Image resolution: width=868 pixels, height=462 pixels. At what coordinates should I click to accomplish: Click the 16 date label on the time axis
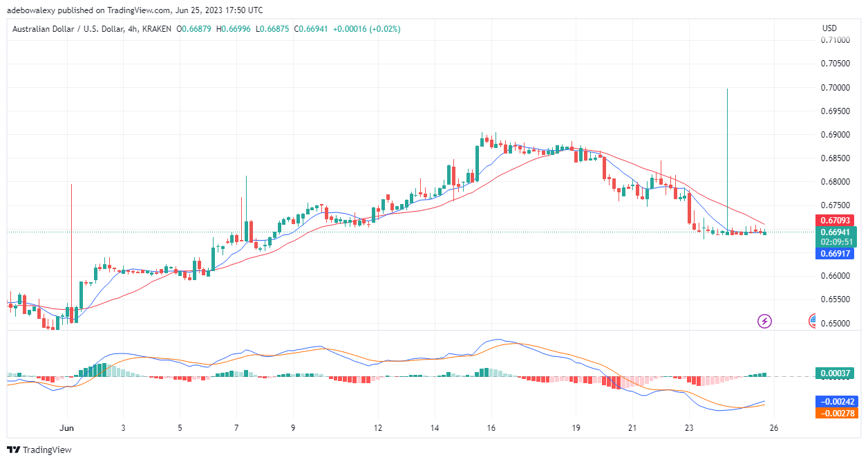[491, 427]
